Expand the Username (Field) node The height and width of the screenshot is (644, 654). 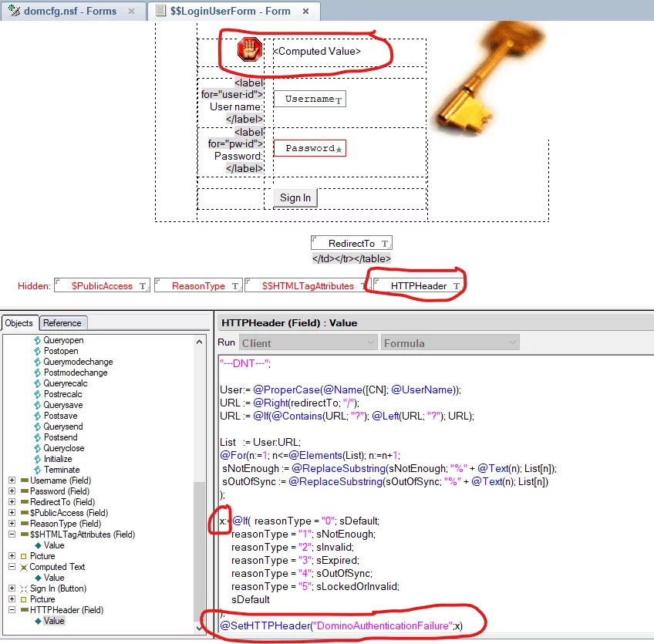[x=12, y=480]
